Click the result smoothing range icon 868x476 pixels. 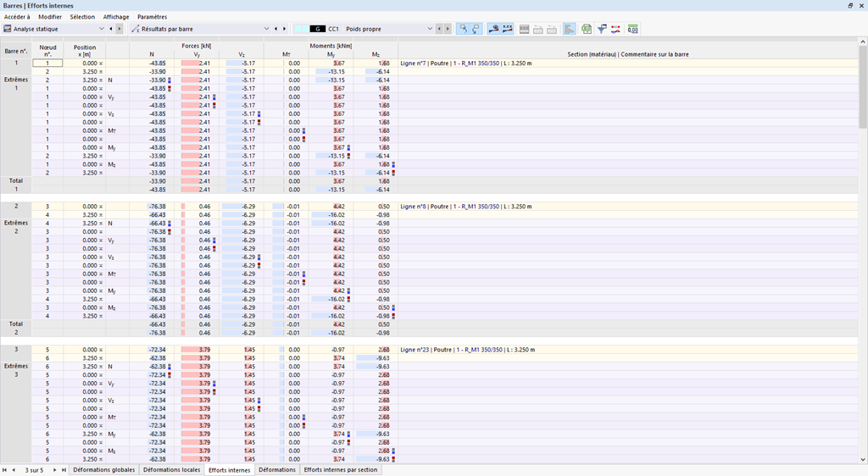click(615, 29)
